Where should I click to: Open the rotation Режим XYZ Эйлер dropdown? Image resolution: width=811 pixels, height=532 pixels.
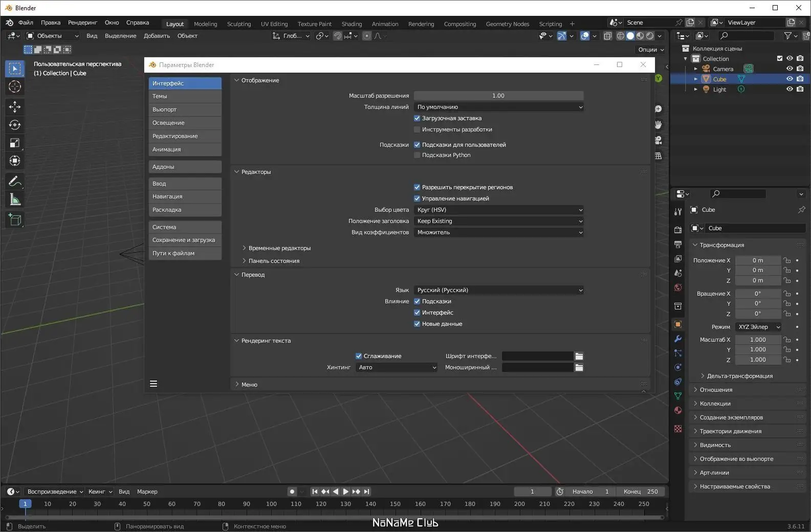[758, 327]
